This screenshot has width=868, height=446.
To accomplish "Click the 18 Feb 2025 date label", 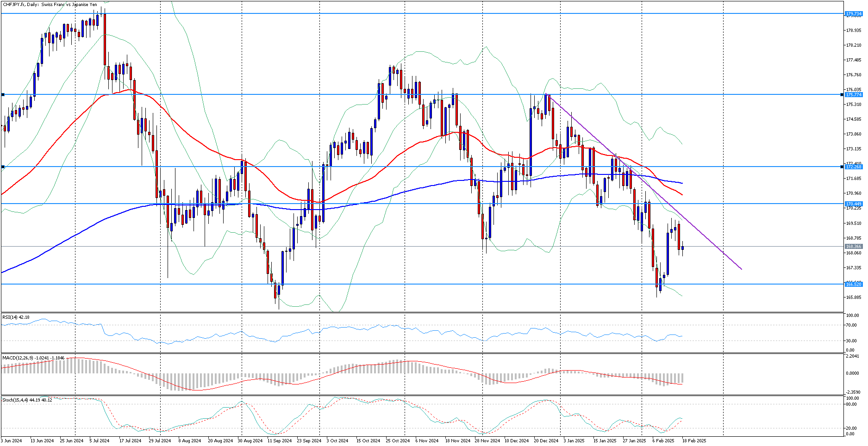I will [x=694, y=441].
